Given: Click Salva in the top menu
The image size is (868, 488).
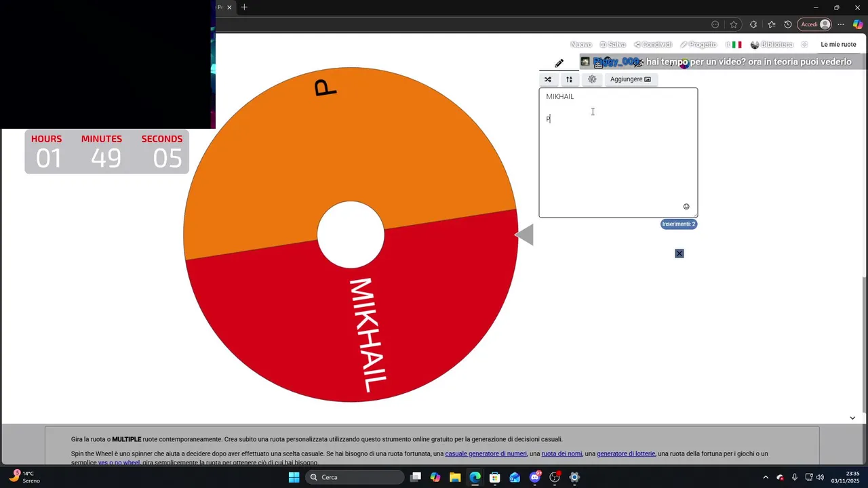Looking at the screenshot, I should 612,45.
